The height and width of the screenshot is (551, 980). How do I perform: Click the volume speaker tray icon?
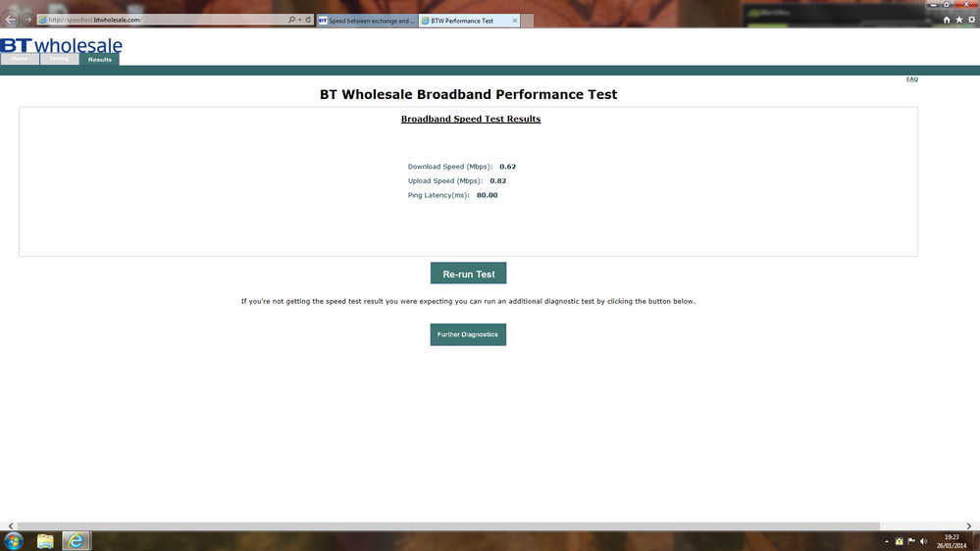tap(924, 541)
